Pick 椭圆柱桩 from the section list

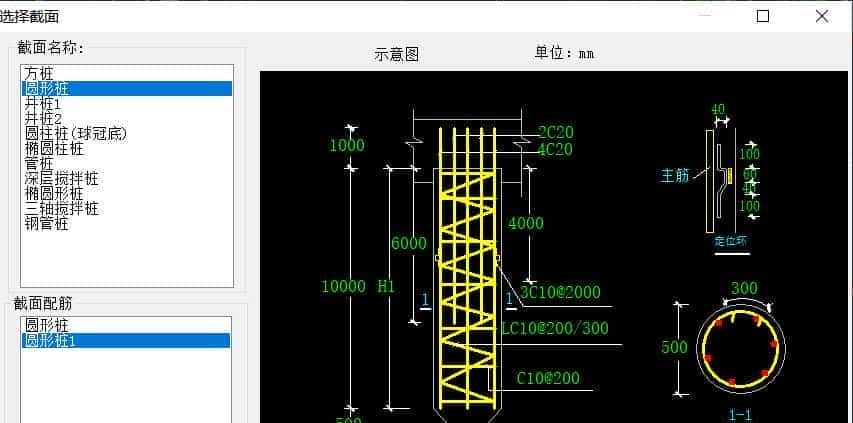54,148
